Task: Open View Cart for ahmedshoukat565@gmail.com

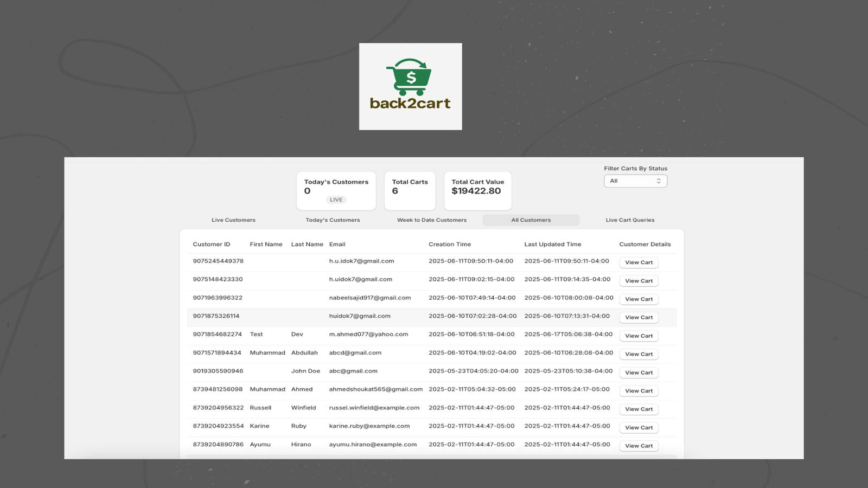Action: [639, 391]
